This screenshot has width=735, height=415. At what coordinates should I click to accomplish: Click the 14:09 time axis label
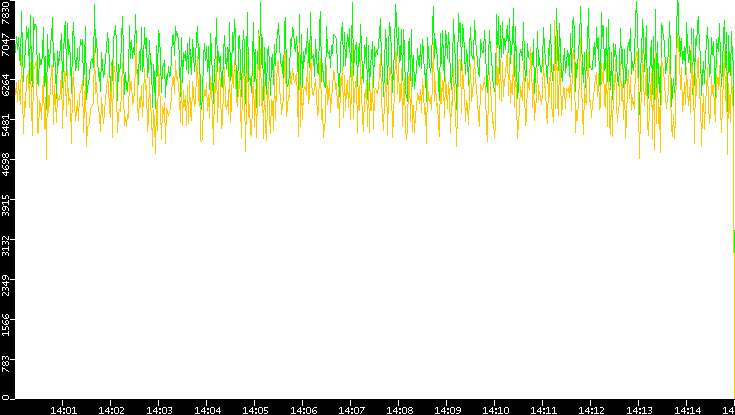[x=447, y=410]
